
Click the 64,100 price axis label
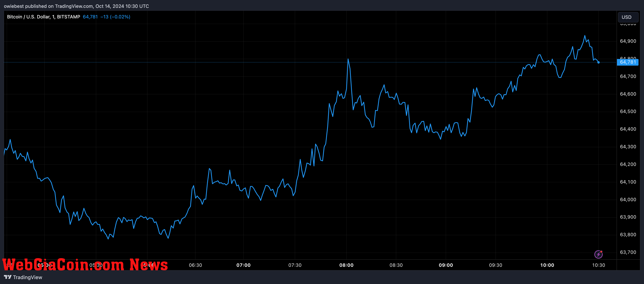(628, 182)
